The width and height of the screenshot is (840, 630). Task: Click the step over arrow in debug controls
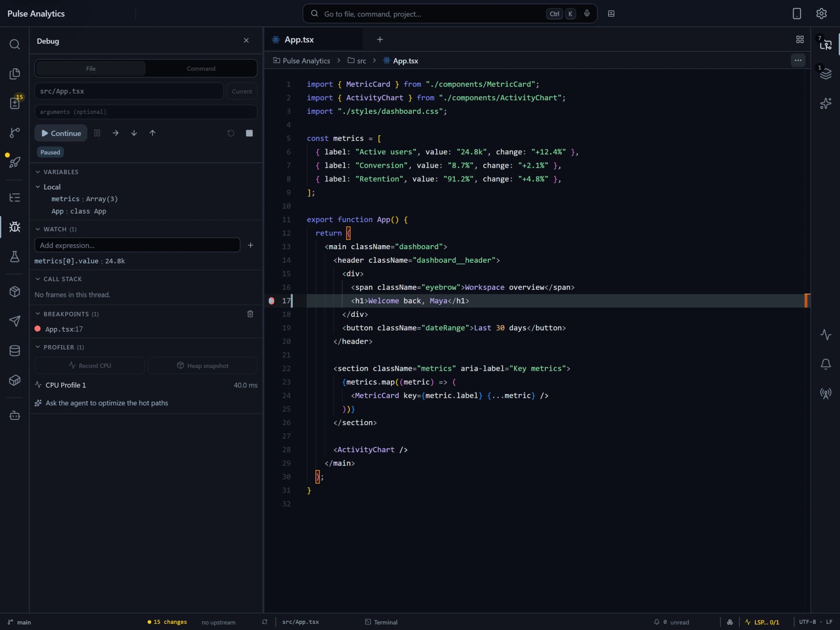(x=115, y=133)
